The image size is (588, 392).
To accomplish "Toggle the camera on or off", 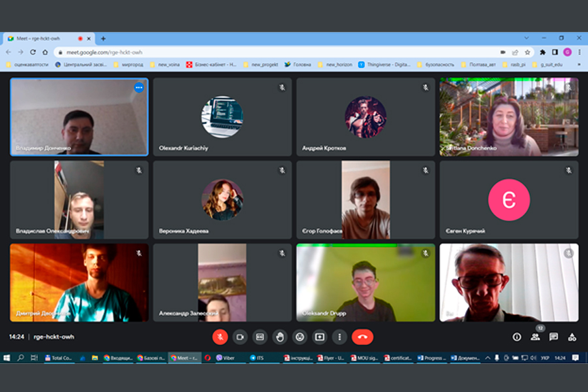I will coord(240,336).
